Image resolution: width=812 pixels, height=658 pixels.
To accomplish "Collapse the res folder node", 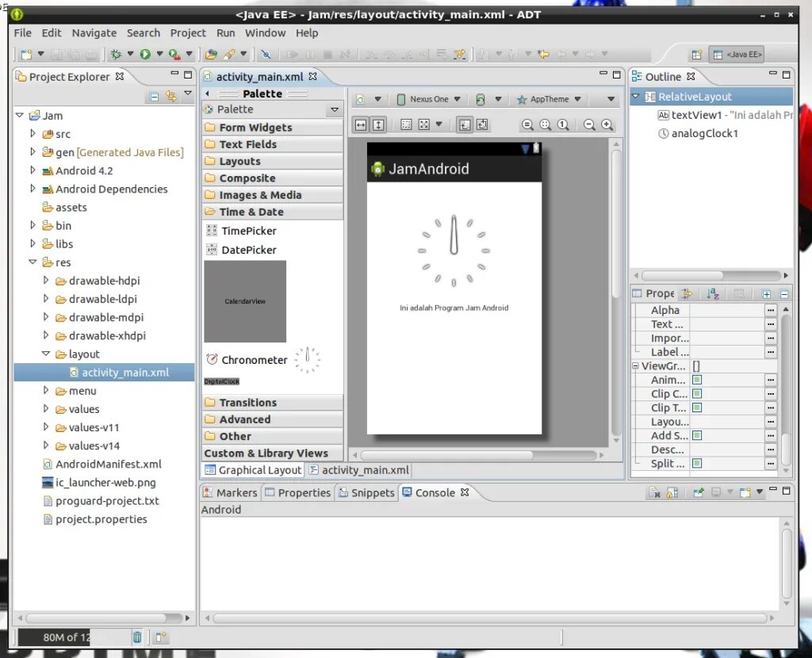I will [x=33, y=262].
